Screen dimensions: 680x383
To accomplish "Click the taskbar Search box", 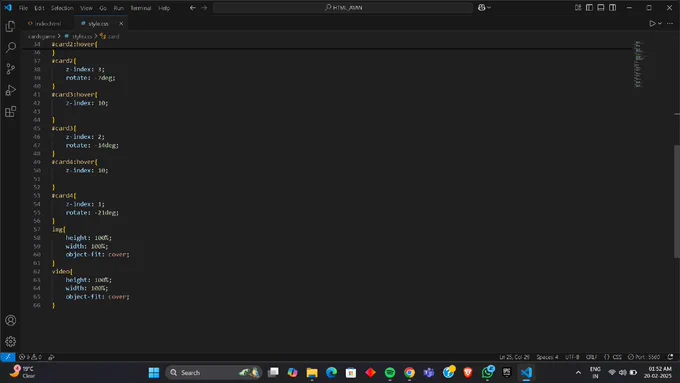I will pos(213,373).
